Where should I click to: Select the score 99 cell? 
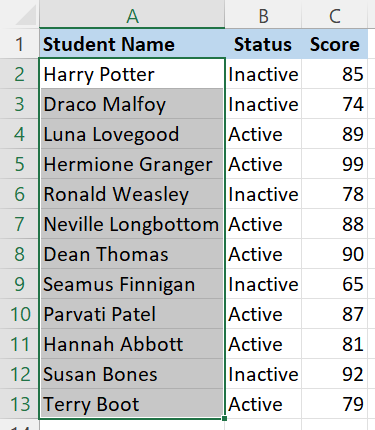334,164
